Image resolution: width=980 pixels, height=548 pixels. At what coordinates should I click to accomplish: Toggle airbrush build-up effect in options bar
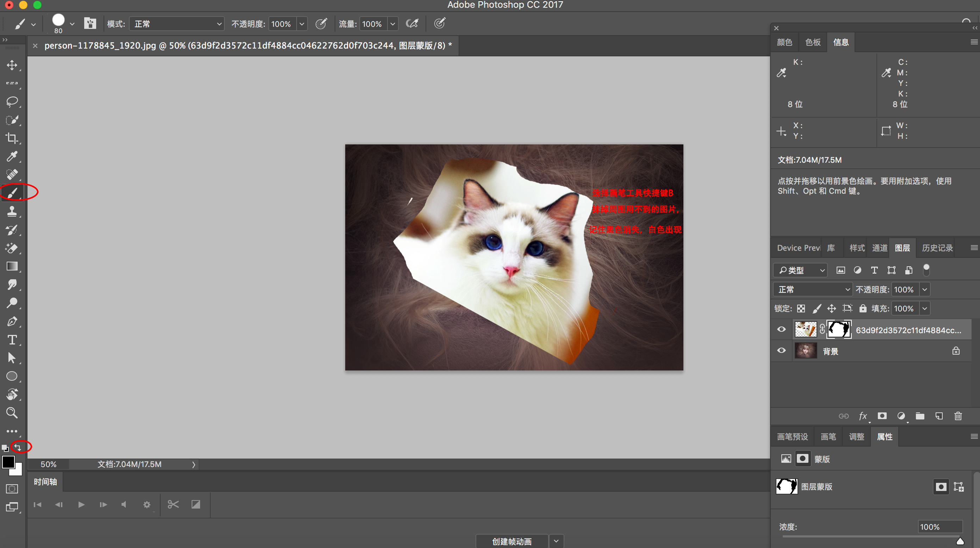[x=412, y=24]
